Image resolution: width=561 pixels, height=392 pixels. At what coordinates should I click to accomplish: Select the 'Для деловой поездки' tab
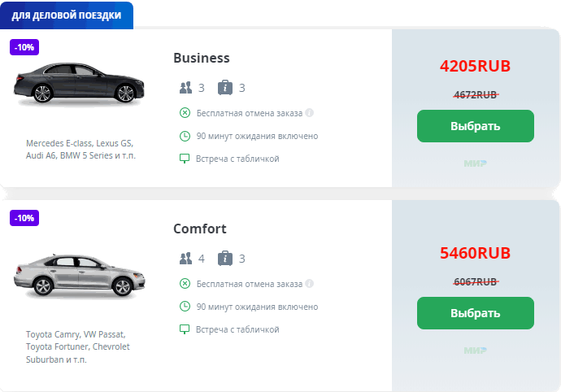[x=67, y=15]
